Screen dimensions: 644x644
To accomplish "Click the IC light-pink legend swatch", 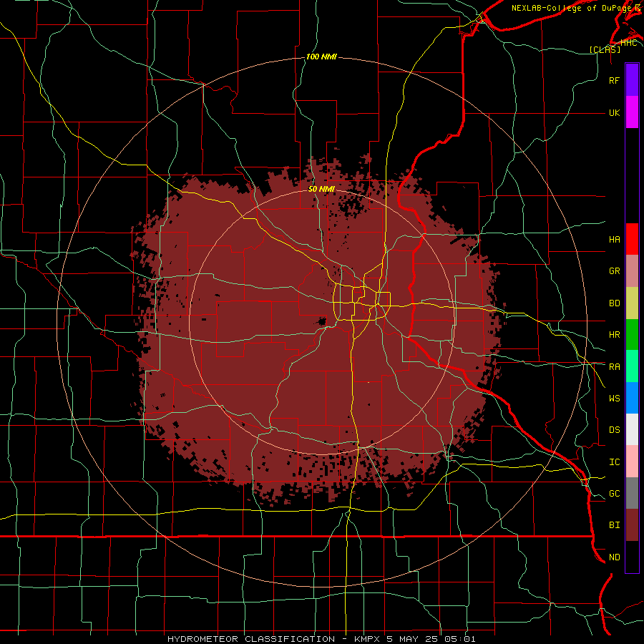I will click(x=632, y=462).
